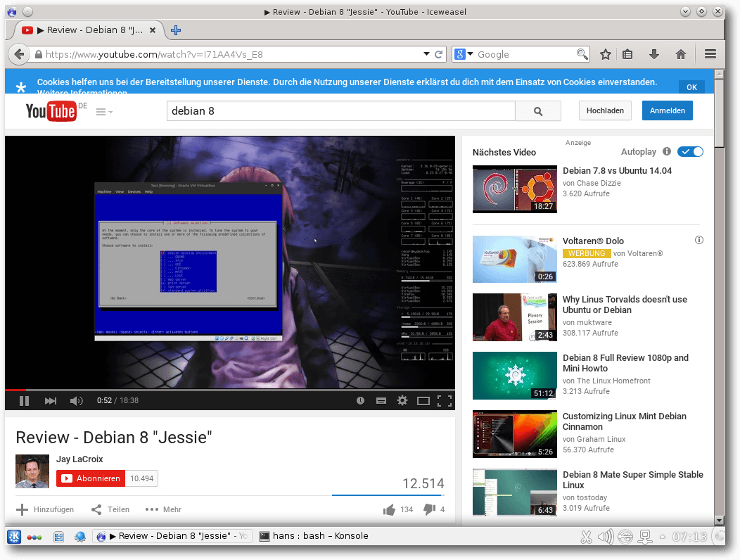The height and width of the screenshot is (560, 740).
Task: Enter fullscreen video mode
Action: tap(445, 401)
